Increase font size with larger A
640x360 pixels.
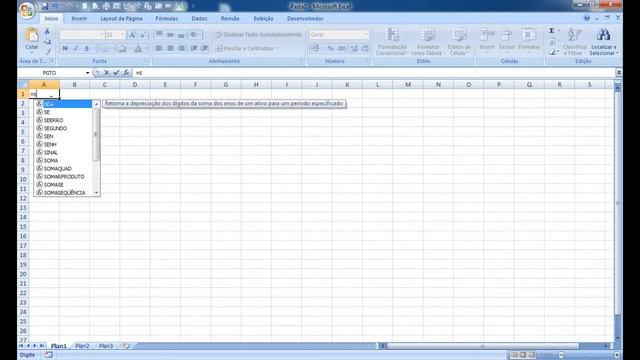coord(132,35)
